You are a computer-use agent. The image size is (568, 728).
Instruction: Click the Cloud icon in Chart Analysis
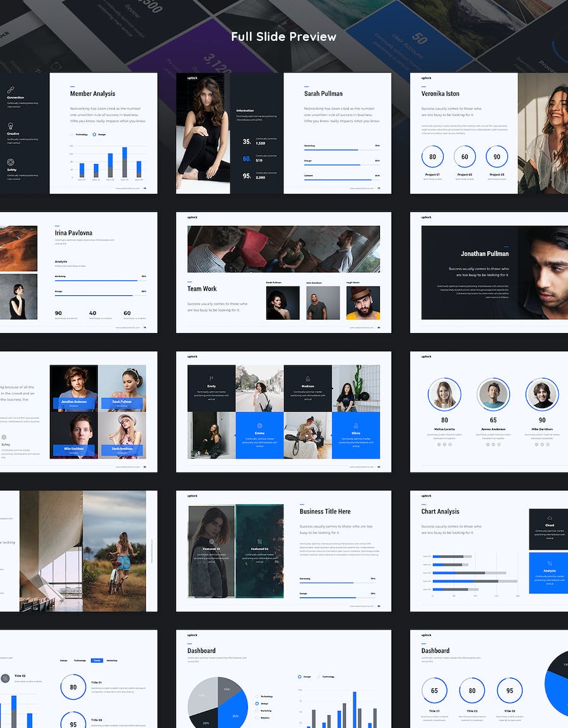click(549, 518)
